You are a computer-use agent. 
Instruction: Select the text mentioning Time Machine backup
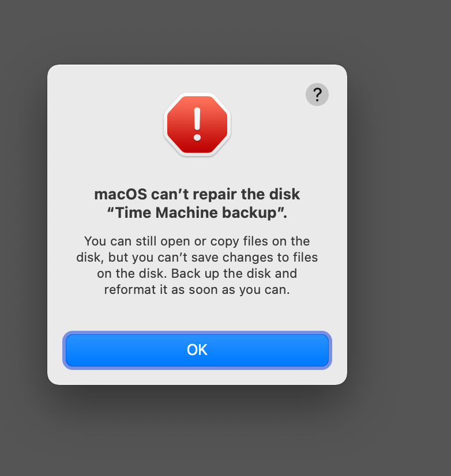[197, 213]
